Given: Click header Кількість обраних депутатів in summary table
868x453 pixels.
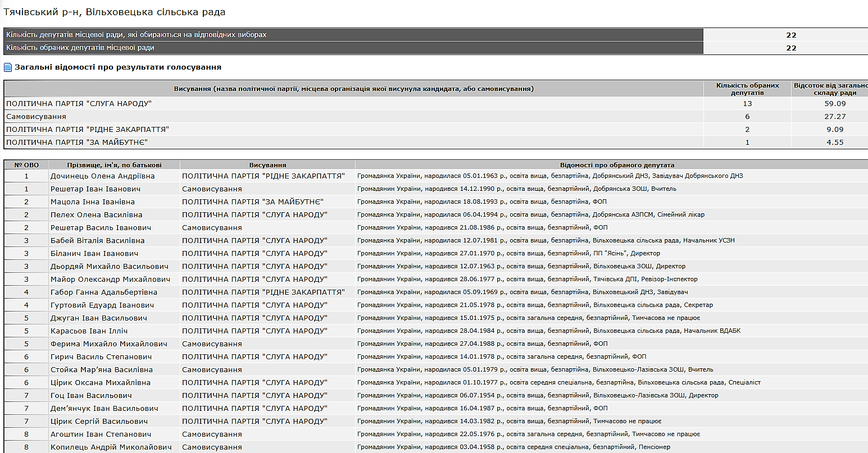Looking at the screenshot, I should point(747,89).
